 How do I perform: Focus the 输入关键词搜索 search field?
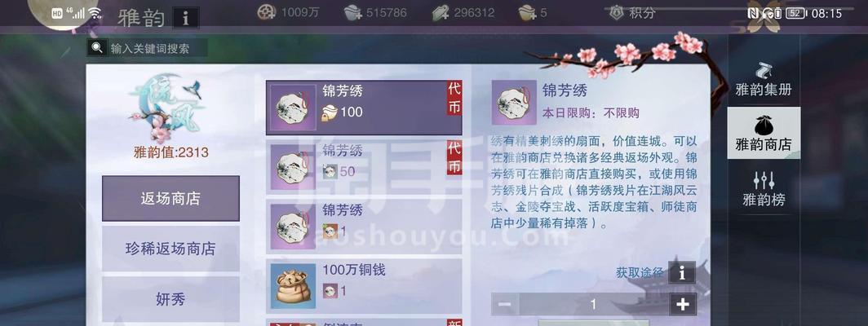pyautogui.click(x=147, y=48)
